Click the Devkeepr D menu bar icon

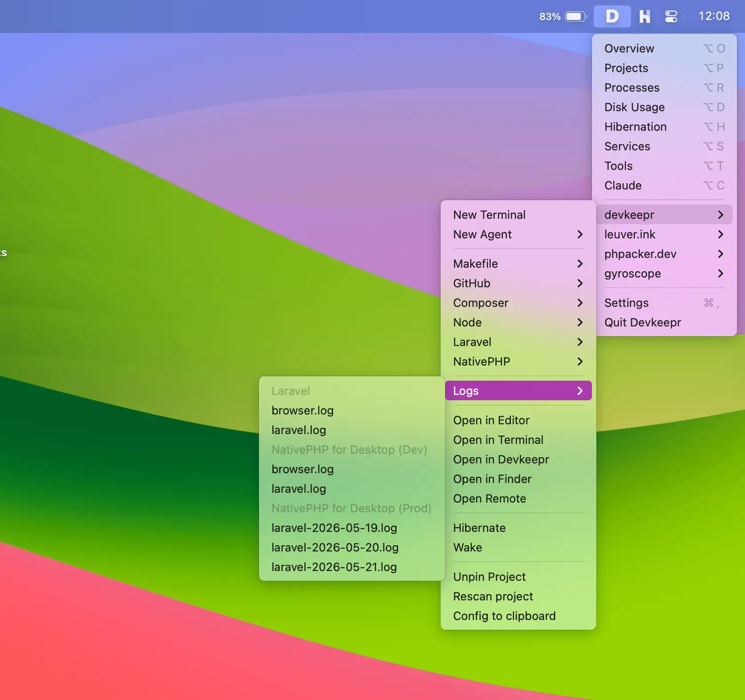coord(612,16)
